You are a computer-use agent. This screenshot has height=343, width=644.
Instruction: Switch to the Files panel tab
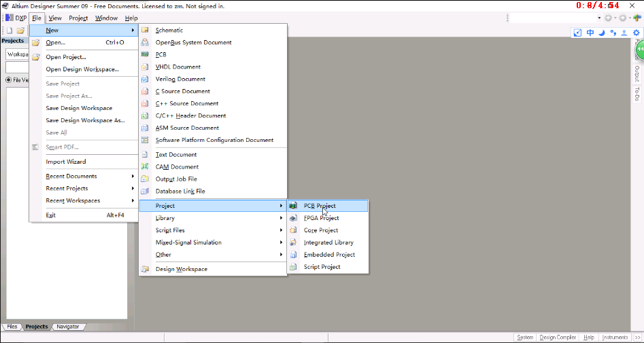(12, 327)
